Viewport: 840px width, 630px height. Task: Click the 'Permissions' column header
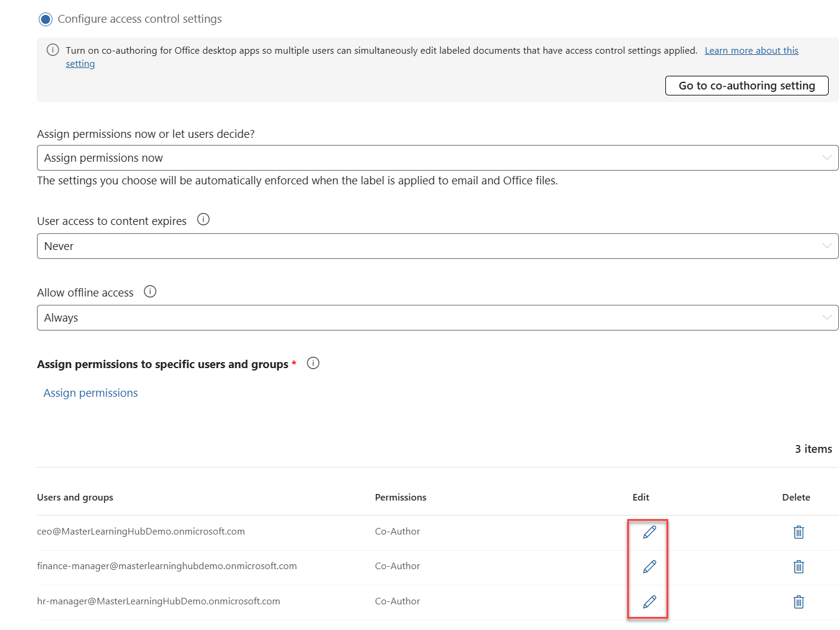pos(400,497)
